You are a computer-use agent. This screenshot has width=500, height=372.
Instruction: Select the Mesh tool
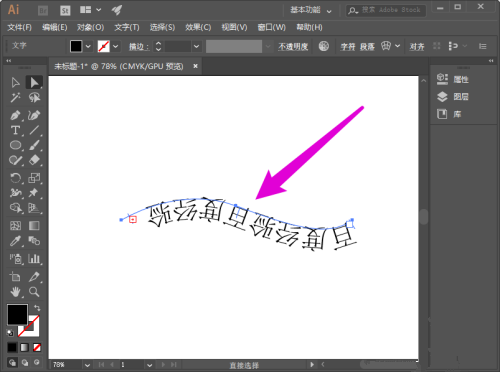(x=15, y=226)
